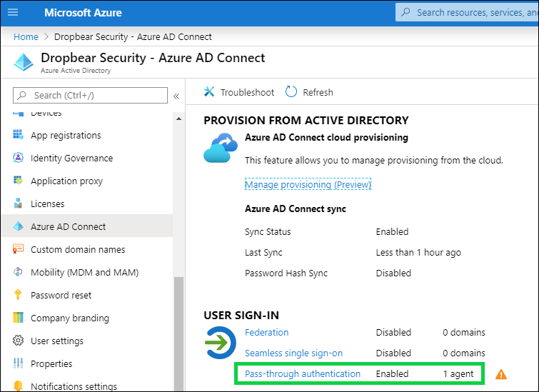The width and height of the screenshot is (539, 392).
Task: Focus the top resources search field
Action: pos(468,12)
